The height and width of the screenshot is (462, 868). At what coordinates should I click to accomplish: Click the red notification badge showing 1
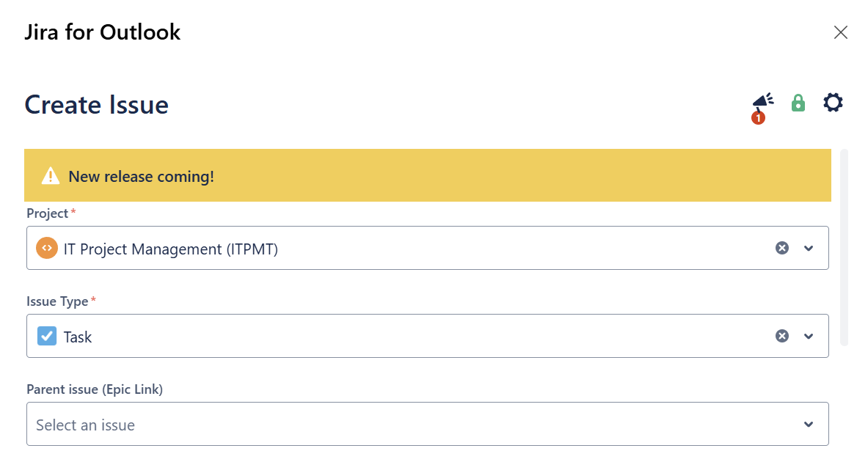(x=758, y=117)
